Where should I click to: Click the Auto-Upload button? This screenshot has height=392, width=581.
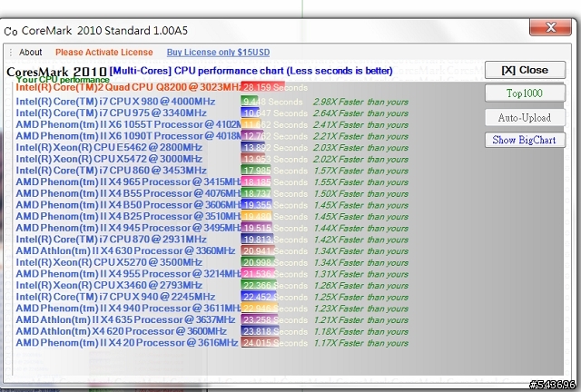525,117
